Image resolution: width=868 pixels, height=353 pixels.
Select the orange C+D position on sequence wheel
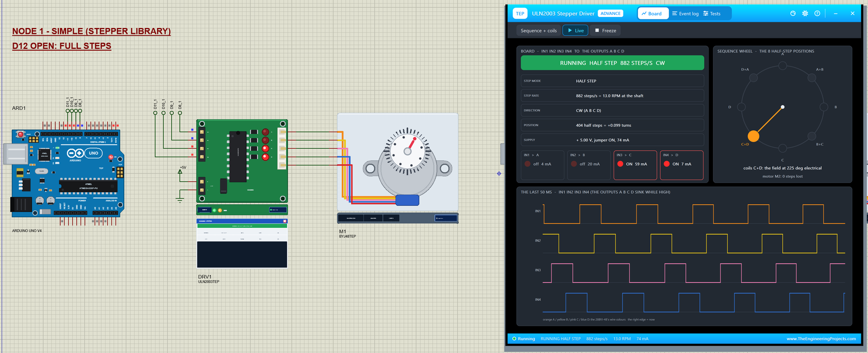pyautogui.click(x=753, y=137)
